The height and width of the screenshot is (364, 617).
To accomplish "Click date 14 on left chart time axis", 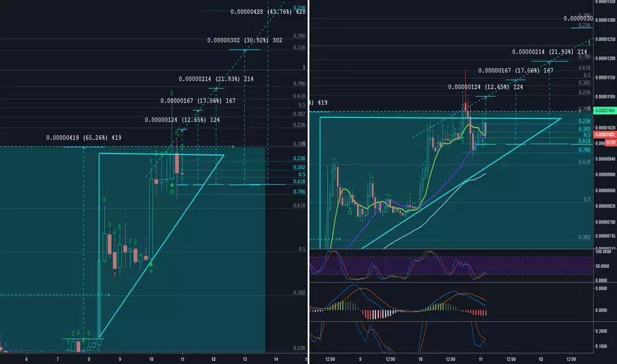I will tap(276, 359).
